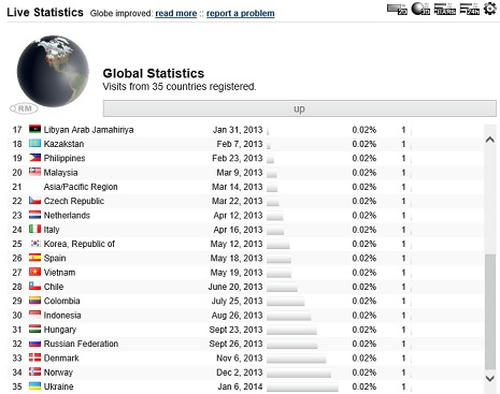Select the 'Chile' country name

tap(53, 287)
